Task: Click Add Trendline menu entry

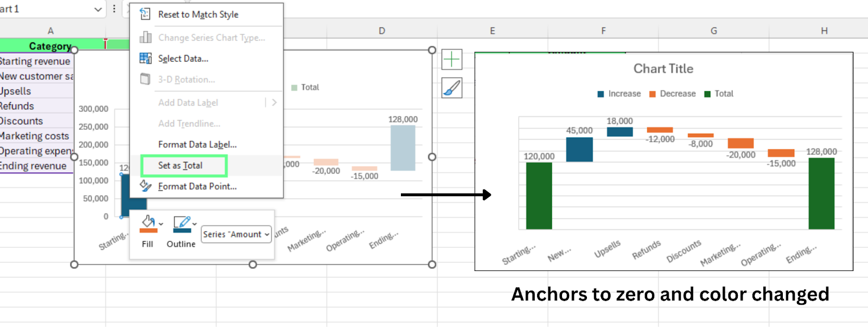Action: 189,124
